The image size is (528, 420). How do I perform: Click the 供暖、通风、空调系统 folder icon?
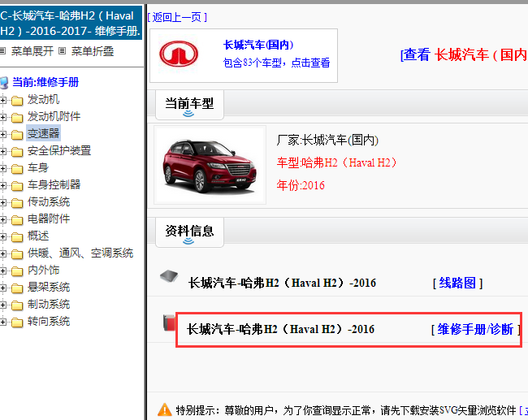tap(17, 254)
